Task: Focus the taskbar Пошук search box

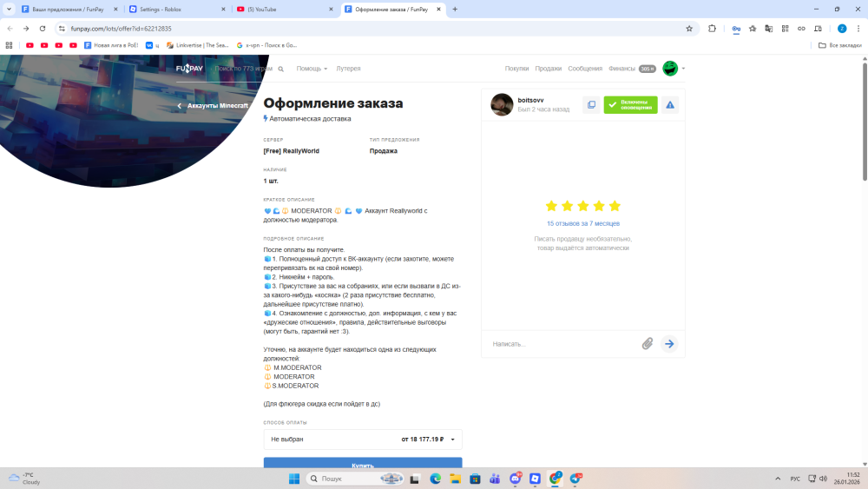Action: coord(355,479)
